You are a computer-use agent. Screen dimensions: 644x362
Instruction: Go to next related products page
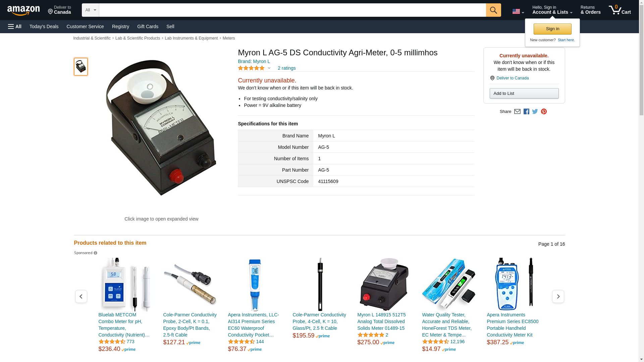pyautogui.click(x=558, y=296)
